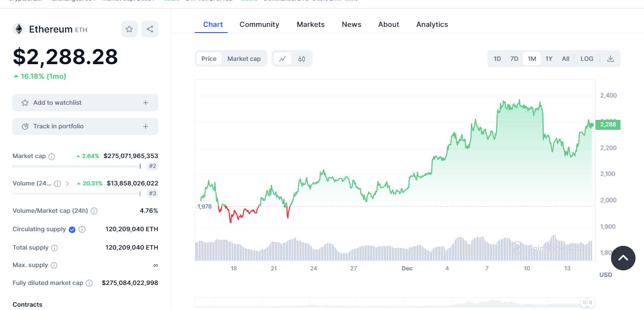Click the Contracts heading
Viewport: 644px width, 310px height.
pyautogui.click(x=27, y=305)
